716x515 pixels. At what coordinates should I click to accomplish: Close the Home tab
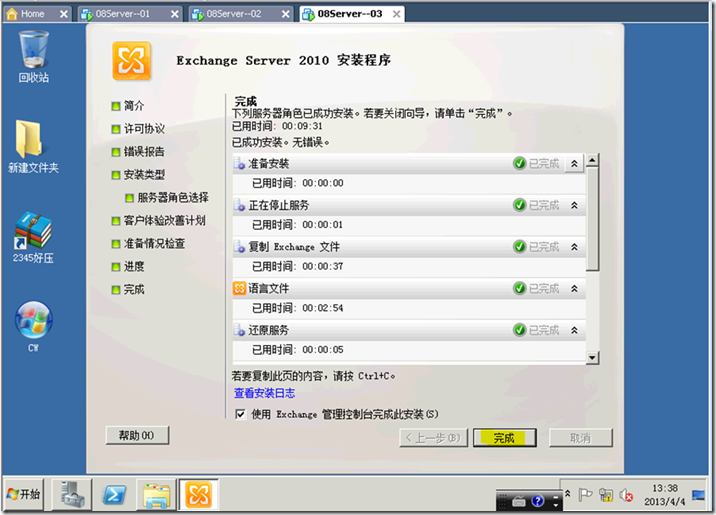(x=64, y=14)
